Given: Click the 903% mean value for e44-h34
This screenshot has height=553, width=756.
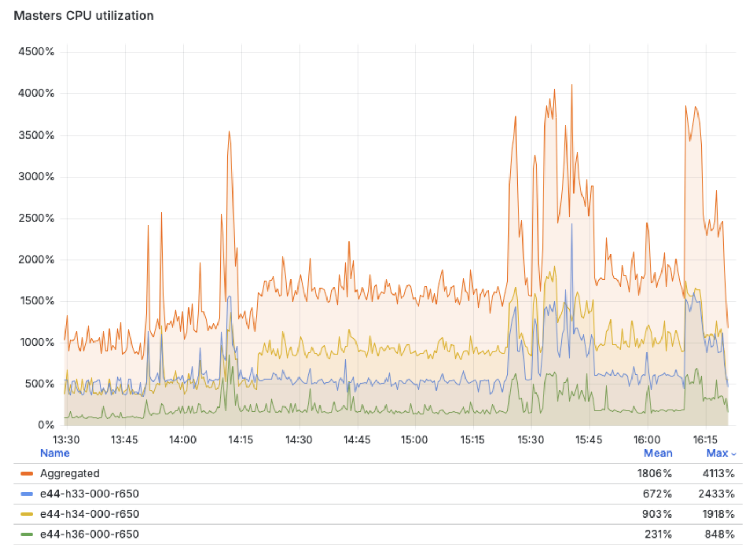Looking at the screenshot, I should 657,514.
